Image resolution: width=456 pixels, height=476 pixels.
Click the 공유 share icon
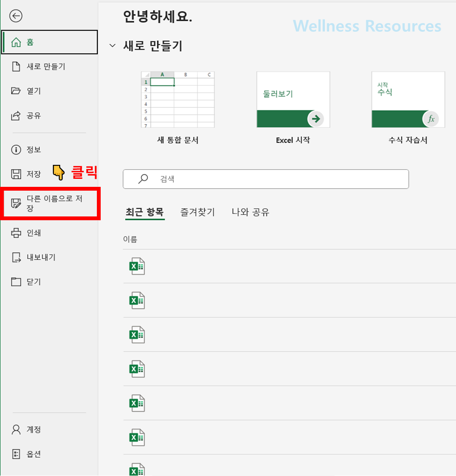point(16,115)
